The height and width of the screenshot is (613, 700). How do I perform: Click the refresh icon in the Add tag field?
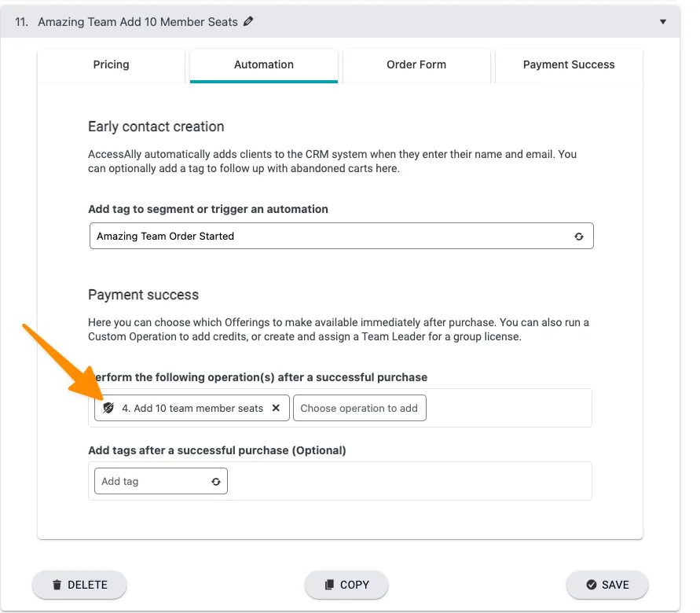pos(215,481)
